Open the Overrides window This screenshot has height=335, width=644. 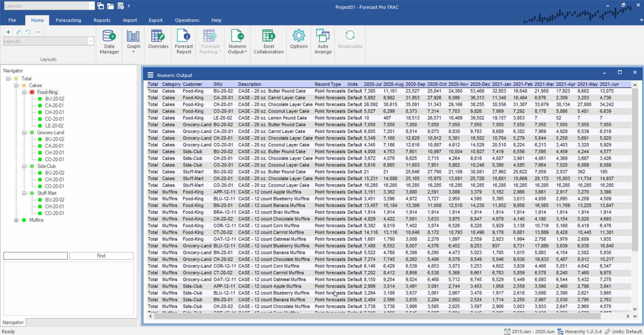(x=158, y=40)
